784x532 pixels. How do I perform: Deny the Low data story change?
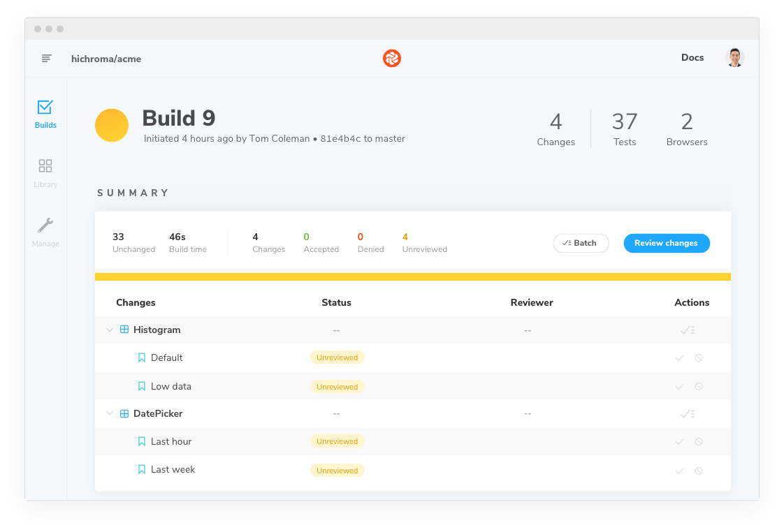tap(699, 387)
